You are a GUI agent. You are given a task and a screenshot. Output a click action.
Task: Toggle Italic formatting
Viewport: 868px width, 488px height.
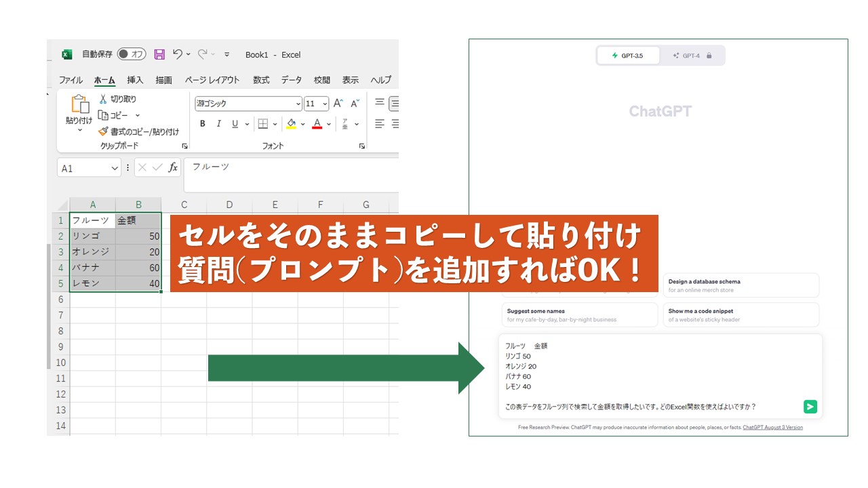click(218, 124)
